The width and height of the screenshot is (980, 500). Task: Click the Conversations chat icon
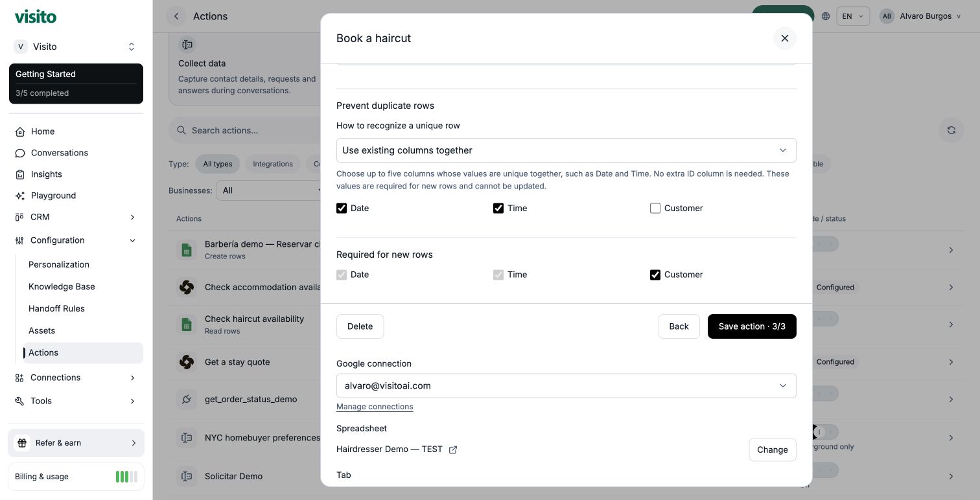(20, 153)
